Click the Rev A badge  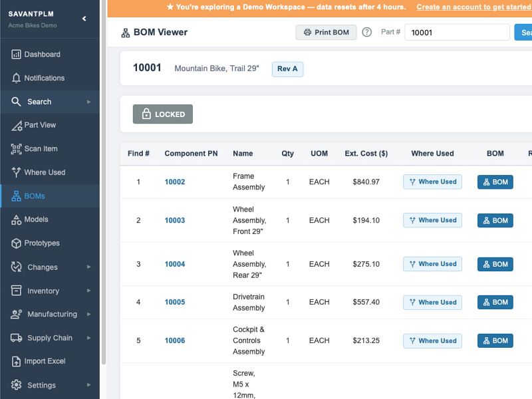coord(287,69)
